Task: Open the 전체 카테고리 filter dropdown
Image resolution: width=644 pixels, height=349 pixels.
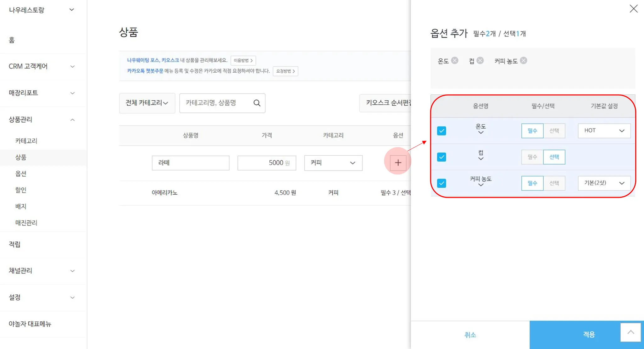Action: [147, 103]
